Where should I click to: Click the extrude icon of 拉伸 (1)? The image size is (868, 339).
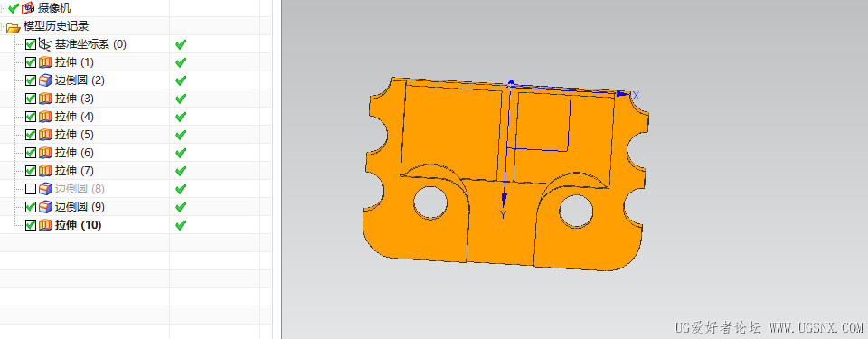45,62
